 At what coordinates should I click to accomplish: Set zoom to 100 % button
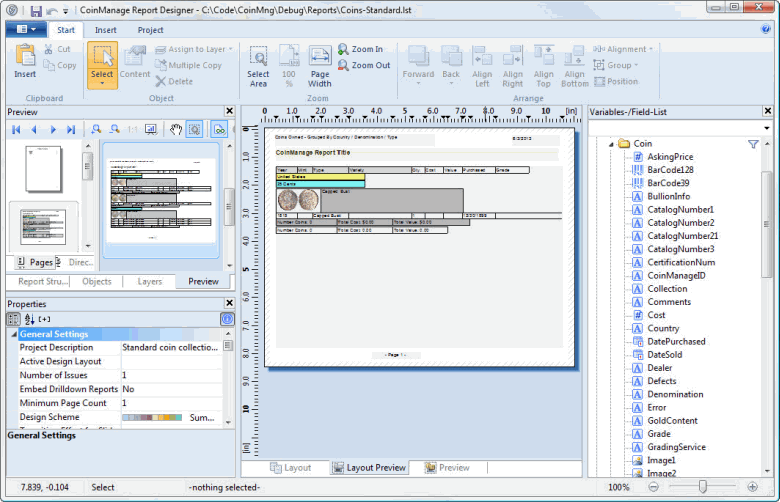pos(289,66)
